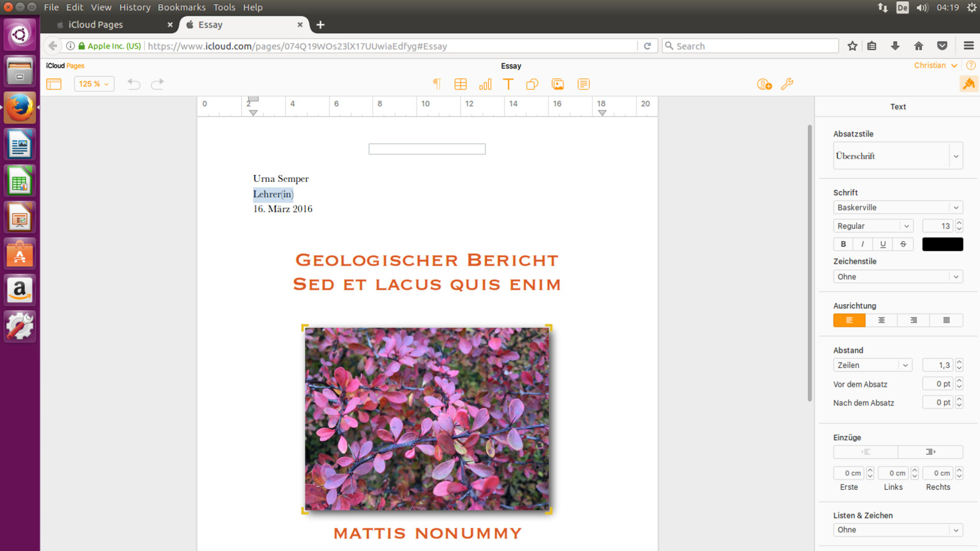Insert a chart from the toolbar

[485, 84]
